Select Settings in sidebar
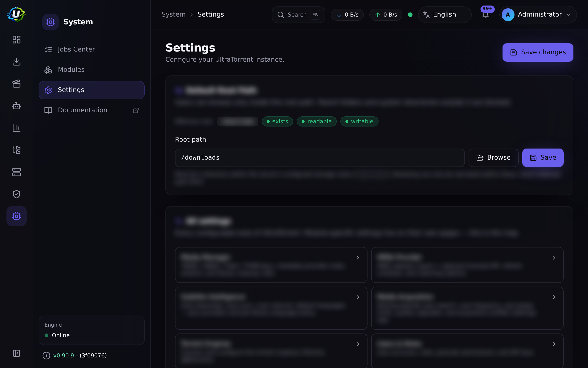Viewport: 588px width, 368px height. pyautogui.click(x=92, y=90)
